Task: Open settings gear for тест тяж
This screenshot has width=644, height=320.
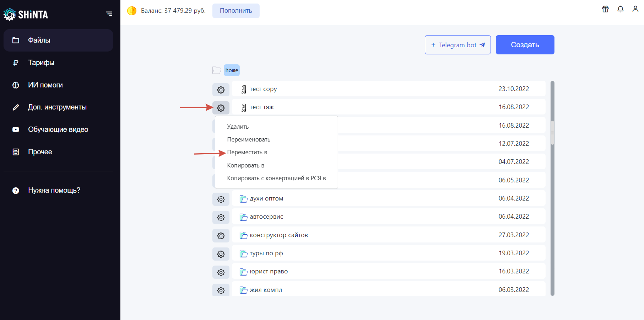Action: (221, 108)
